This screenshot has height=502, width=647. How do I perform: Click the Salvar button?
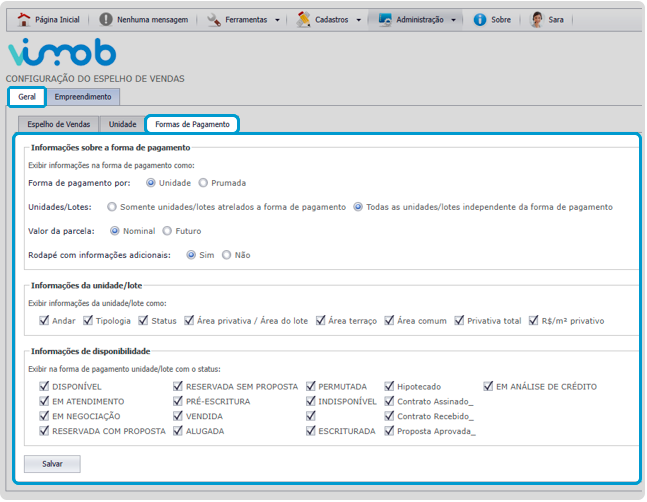coord(52,464)
